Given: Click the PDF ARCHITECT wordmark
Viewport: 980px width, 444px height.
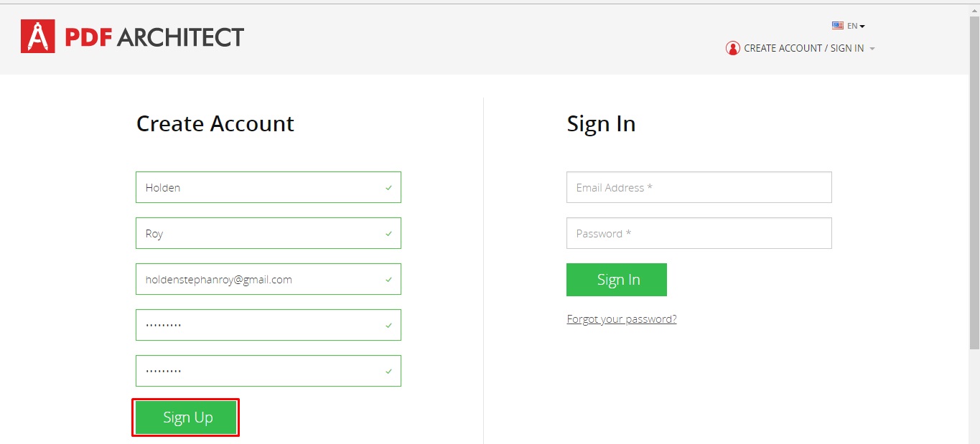Looking at the screenshot, I should (x=154, y=37).
